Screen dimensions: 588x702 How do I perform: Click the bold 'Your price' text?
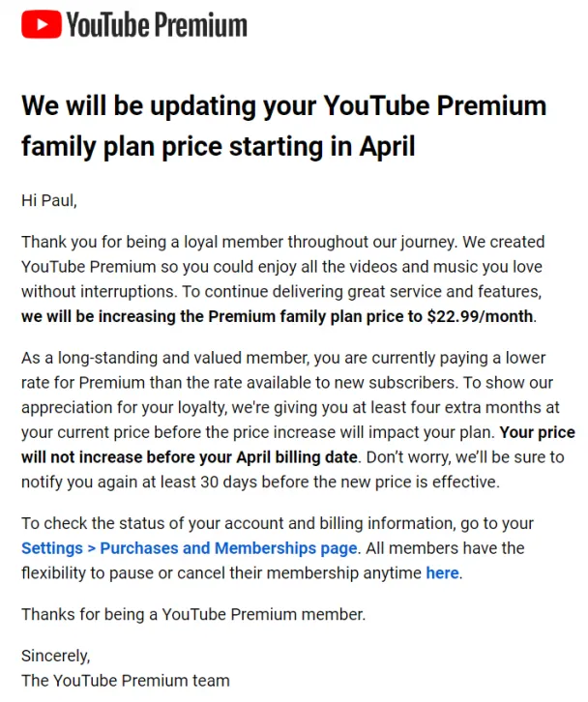tap(538, 432)
